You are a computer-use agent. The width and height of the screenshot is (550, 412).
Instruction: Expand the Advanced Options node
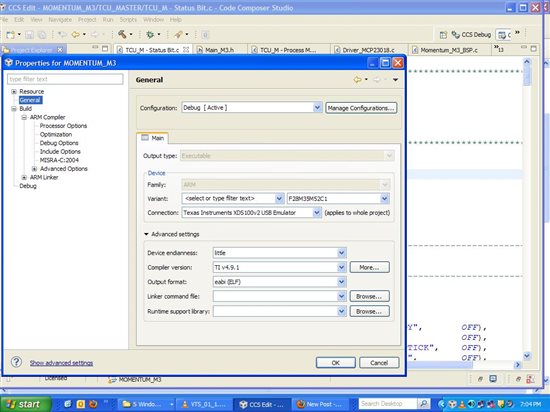(34, 169)
